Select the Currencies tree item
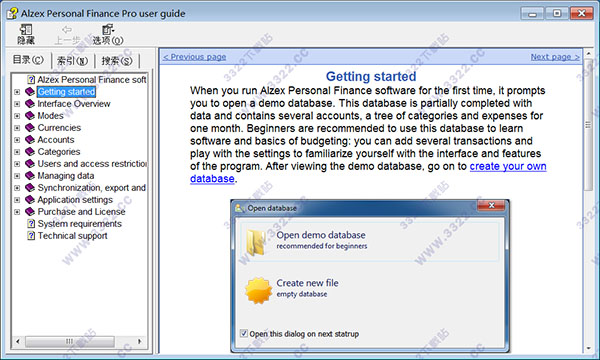 pos(59,128)
